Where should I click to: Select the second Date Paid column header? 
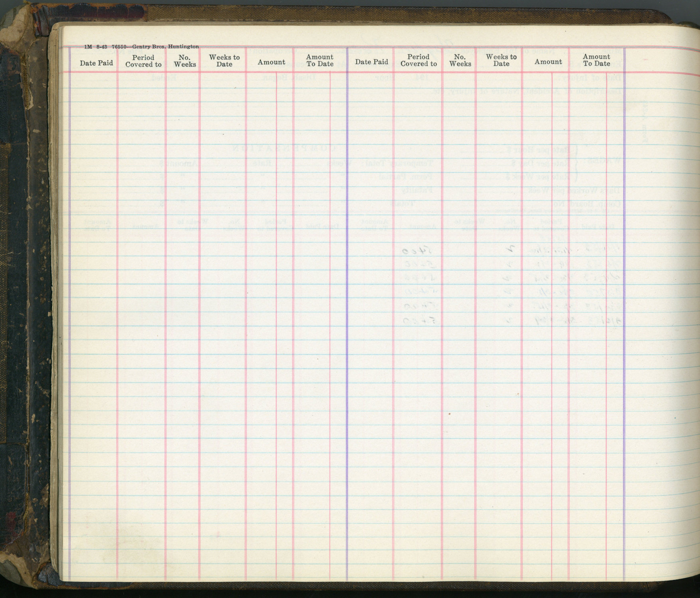[371, 62]
